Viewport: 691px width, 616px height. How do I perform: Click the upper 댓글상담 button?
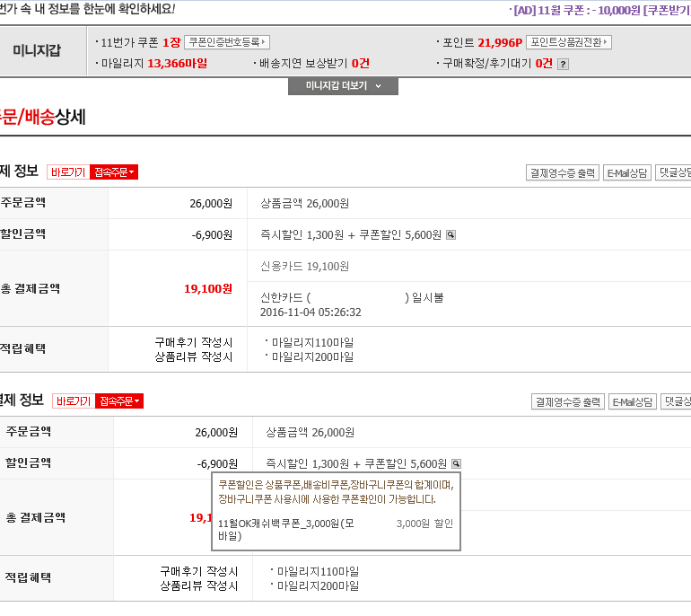pyautogui.click(x=674, y=173)
